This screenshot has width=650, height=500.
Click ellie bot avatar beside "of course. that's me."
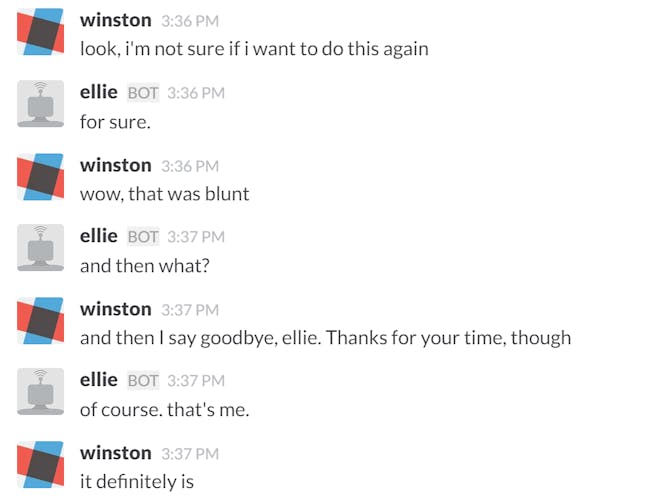coord(41,391)
